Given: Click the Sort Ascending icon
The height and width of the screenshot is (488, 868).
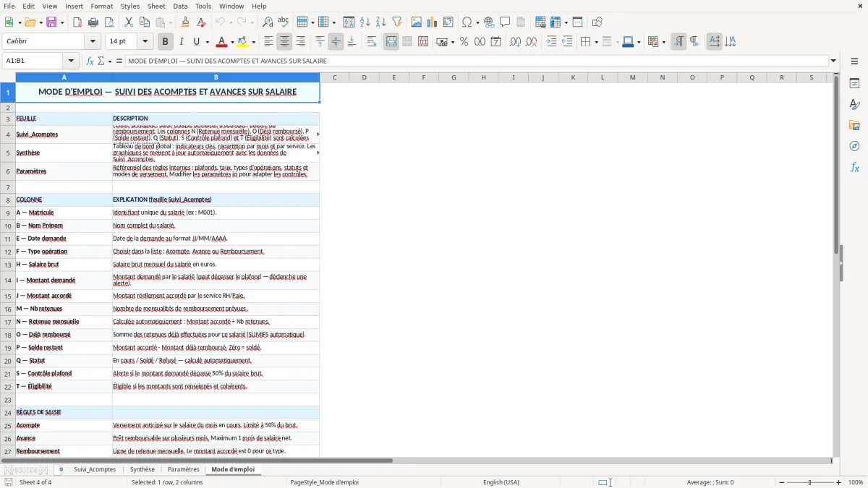Looking at the screenshot, I should (365, 22).
